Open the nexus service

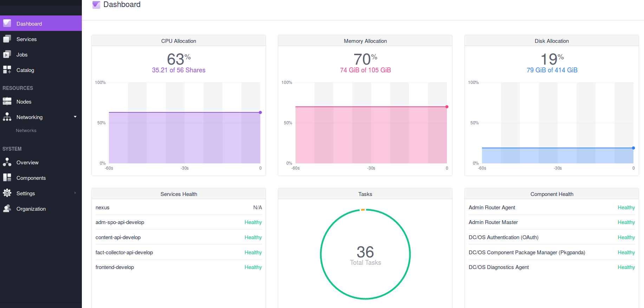click(103, 208)
